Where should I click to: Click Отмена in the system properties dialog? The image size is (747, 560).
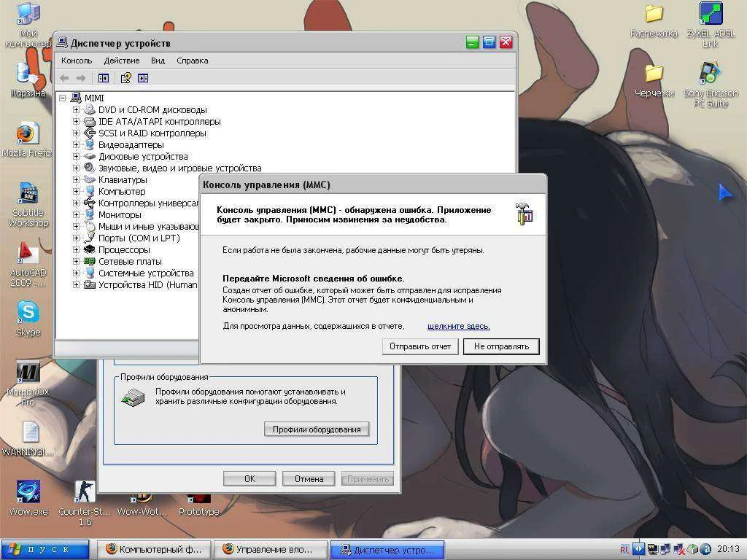click(x=309, y=478)
